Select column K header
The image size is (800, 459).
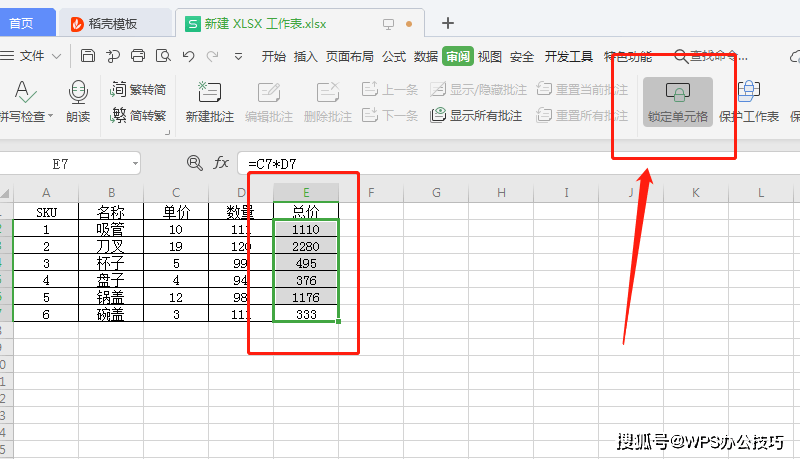(696, 192)
